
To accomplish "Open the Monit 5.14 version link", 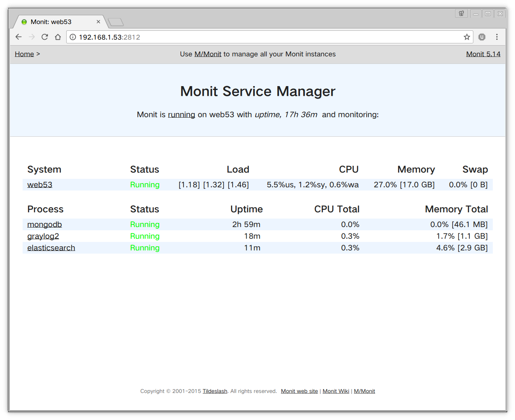I will [483, 54].
